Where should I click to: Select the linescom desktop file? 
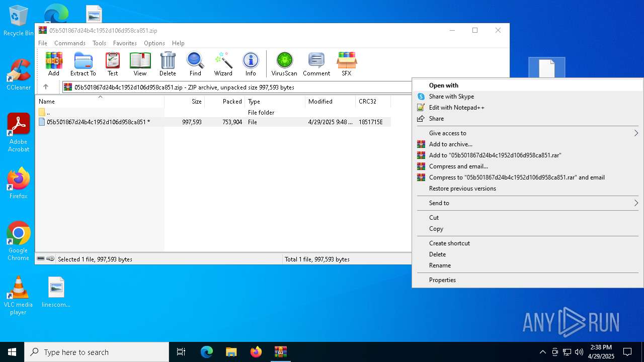click(56, 292)
